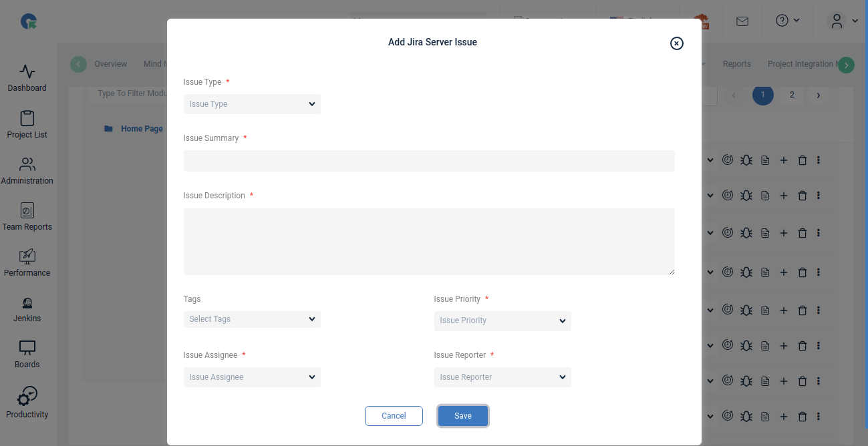Select Project List in the sidebar
This screenshot has width=868, height=446.
pos(27,124)
